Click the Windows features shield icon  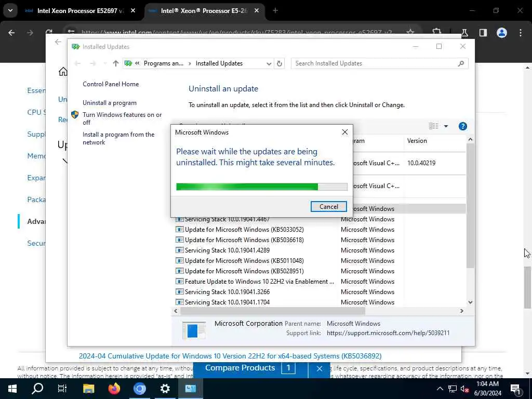point(75,115)
